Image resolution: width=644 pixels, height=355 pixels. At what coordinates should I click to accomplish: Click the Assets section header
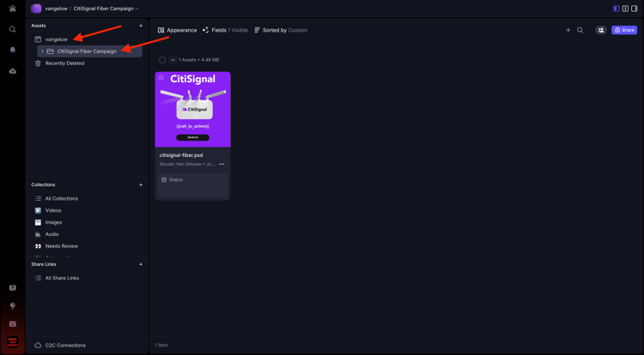pos(39,26)
